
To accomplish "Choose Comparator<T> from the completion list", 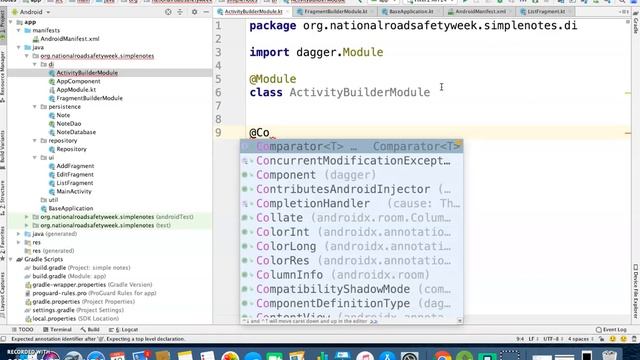I will click(x=351, y=147).
